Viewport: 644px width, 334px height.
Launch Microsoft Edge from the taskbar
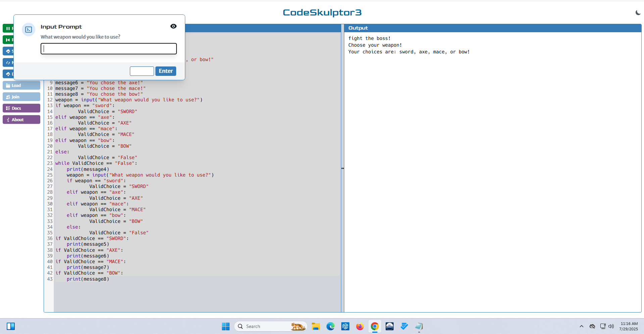pos(331,326)
